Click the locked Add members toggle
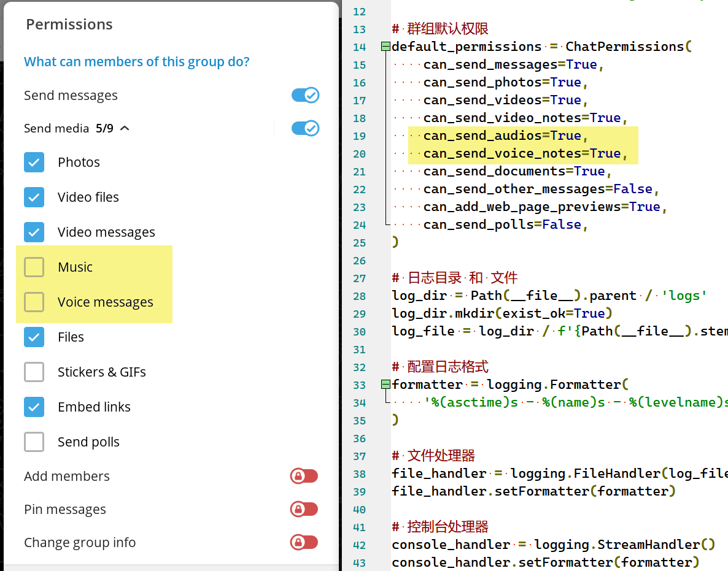Viewport: 728px width, 571px height. point(304,477)
